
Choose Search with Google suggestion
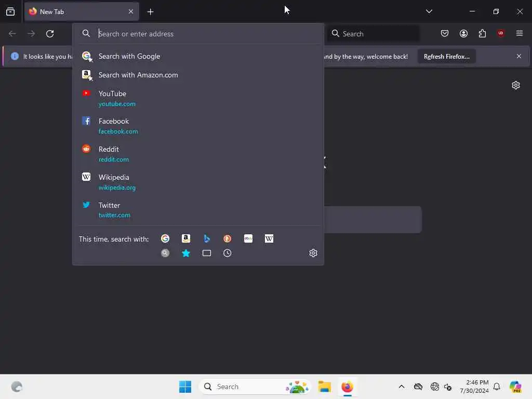click(x=198, y=56)
